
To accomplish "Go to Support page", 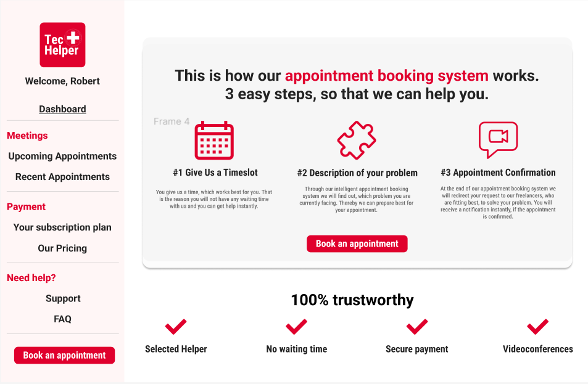I will tap(63, 298).
